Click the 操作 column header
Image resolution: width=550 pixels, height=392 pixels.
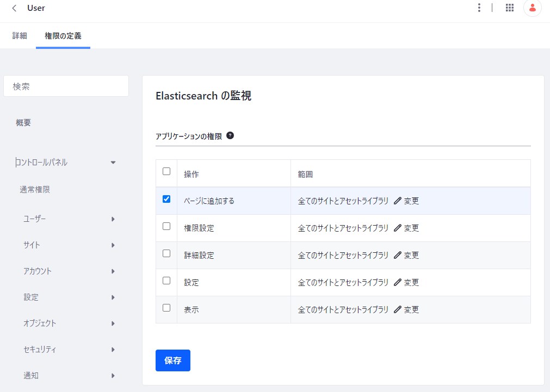tap(191, 175)
